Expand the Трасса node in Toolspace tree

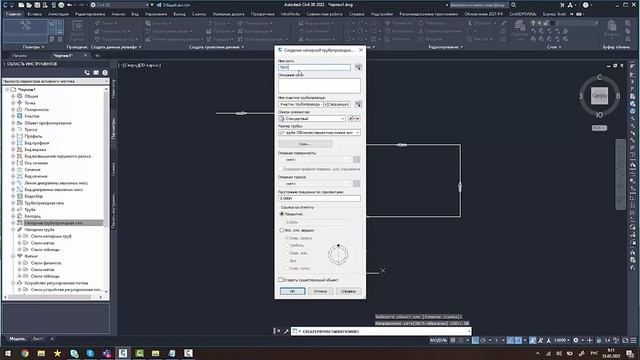pyautogui.click(x=13, y=129)
